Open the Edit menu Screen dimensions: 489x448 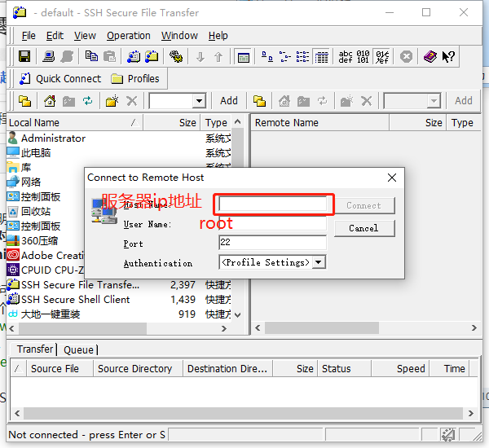(55, 36)
